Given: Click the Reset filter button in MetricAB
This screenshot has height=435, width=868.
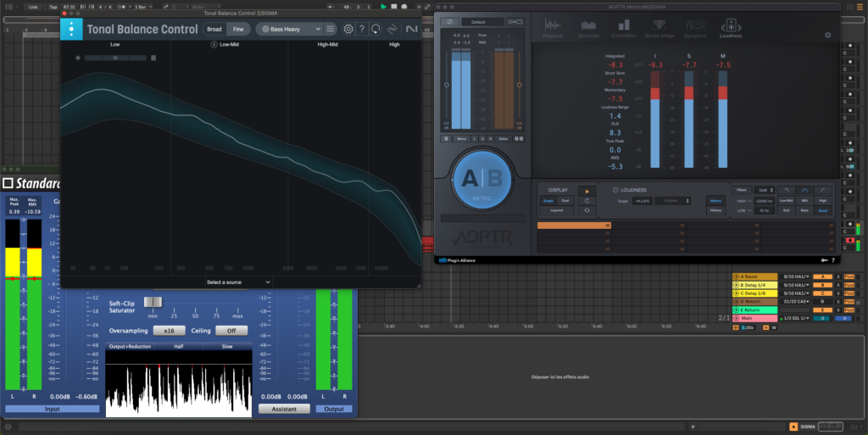Looking at the screenshot, I should [x=823, y=210].
